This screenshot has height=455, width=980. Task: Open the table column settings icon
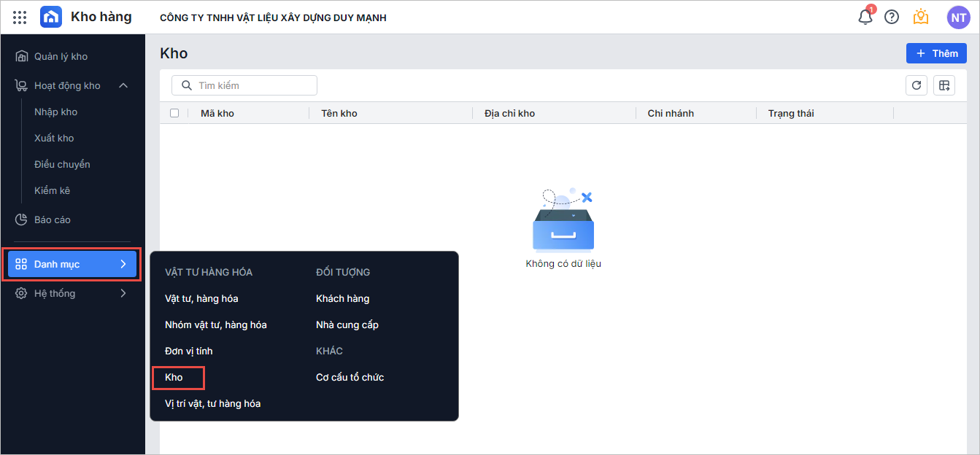point(944,85)
